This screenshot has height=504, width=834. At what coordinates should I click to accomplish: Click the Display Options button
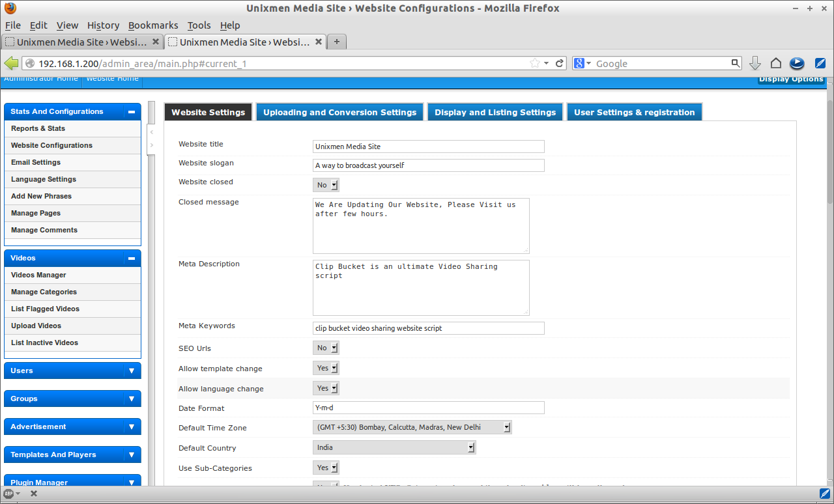[791, 79]
